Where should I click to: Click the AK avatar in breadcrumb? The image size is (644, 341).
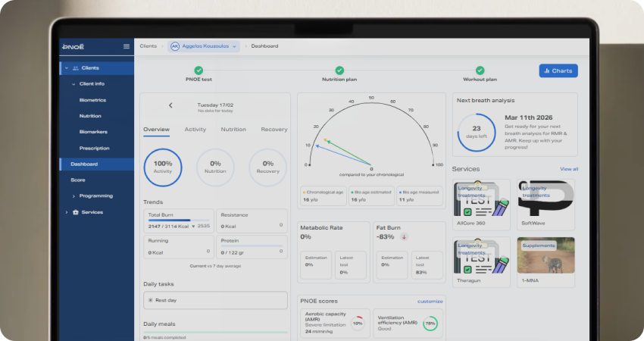point(175,46)
